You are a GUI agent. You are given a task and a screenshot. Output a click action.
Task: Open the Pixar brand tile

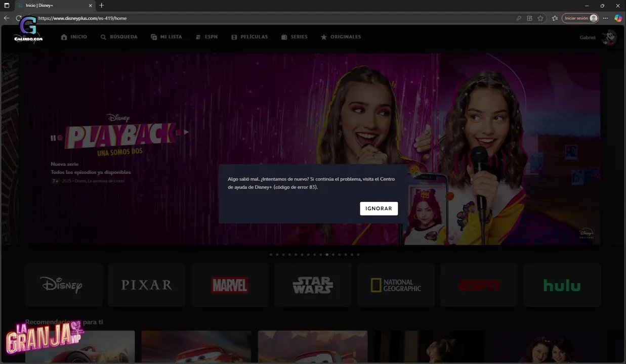click(x=147, y=285)
